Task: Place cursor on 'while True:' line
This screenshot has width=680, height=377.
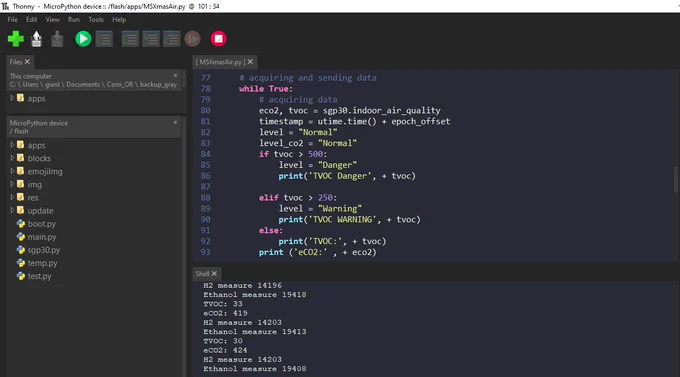Action: click(x=266, y=89)
